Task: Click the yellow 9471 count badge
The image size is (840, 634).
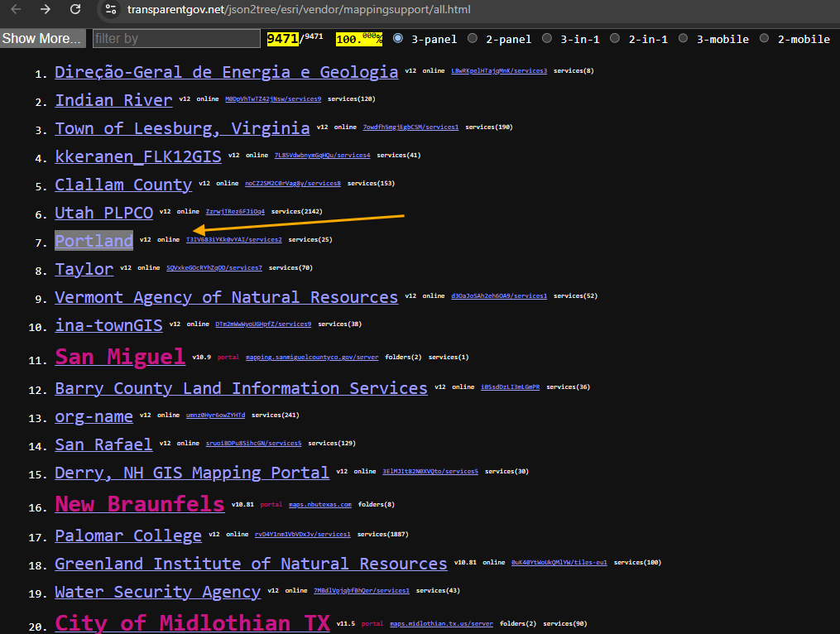Action: pyautogui.click(x=282, y=39)
